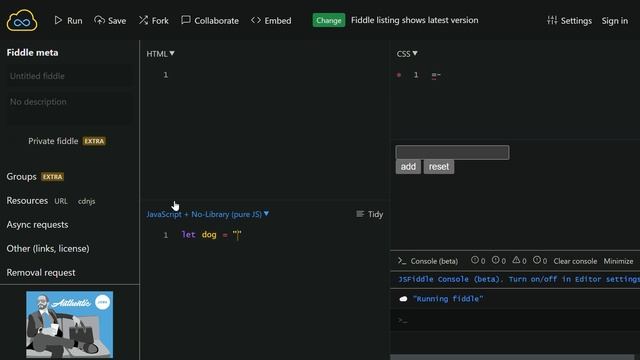This screenshot has height=360, width=640.
Task: Click the Authentic advertisement image
Action: click(69, 324)
